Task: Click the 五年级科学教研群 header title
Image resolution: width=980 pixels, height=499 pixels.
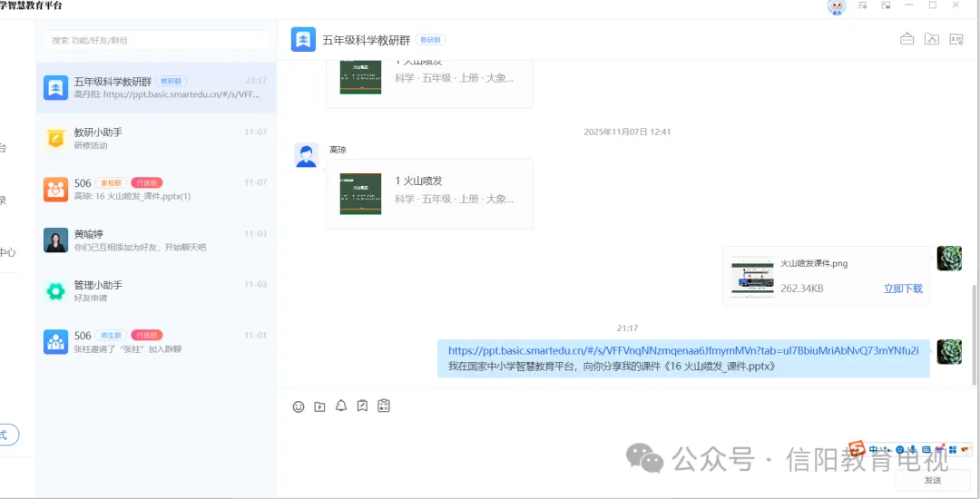Action: point(367,40)
